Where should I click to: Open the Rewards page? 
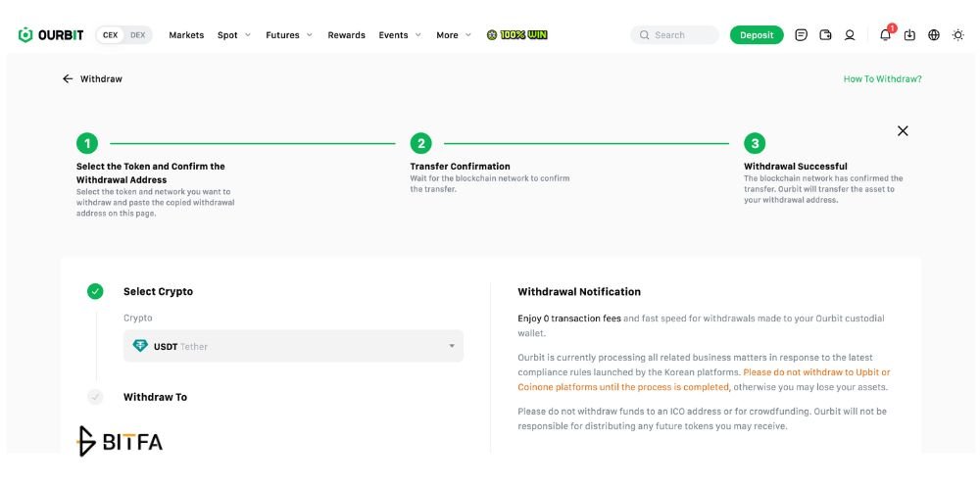[346, 35]
